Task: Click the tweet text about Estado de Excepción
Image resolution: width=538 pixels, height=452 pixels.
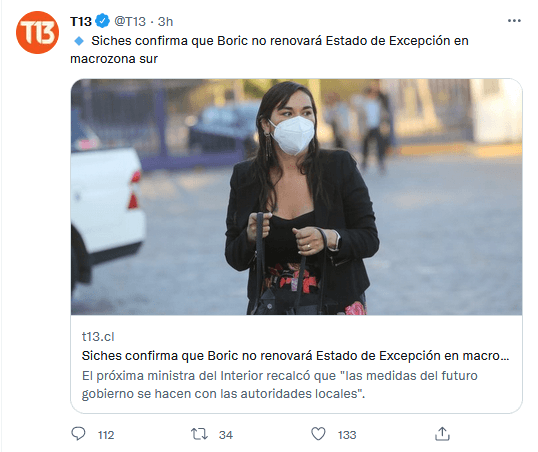Action: coord(269,50)
